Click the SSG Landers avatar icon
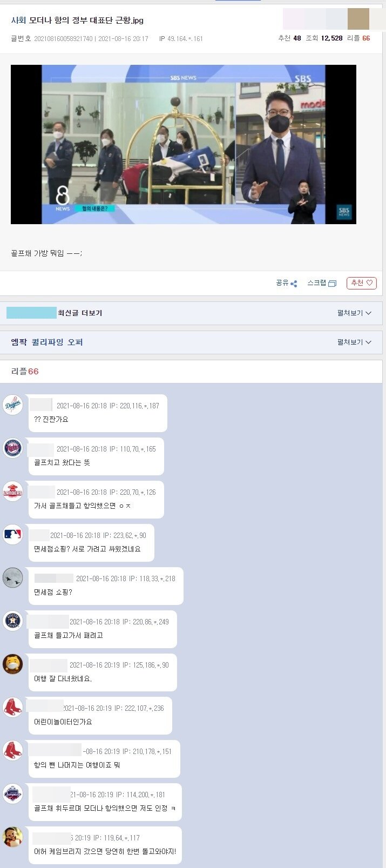 12,491
